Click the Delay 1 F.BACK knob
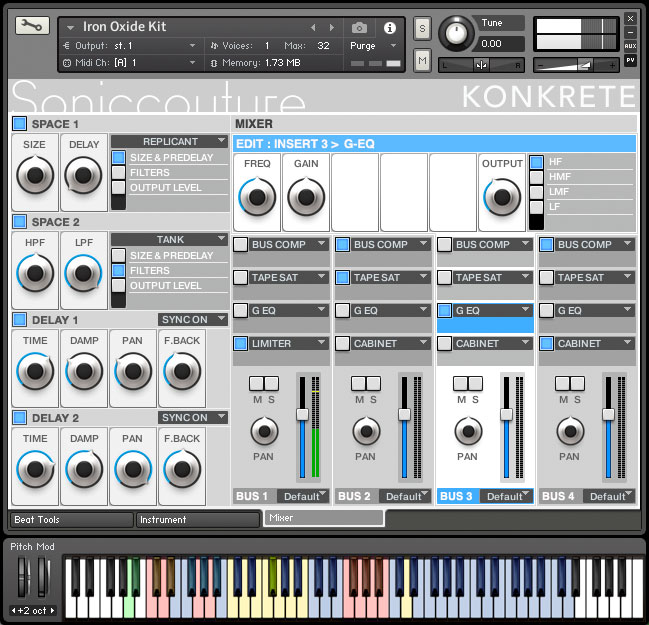Image resolution: width=649 pixels, height=625 pixels. (182, 371)
